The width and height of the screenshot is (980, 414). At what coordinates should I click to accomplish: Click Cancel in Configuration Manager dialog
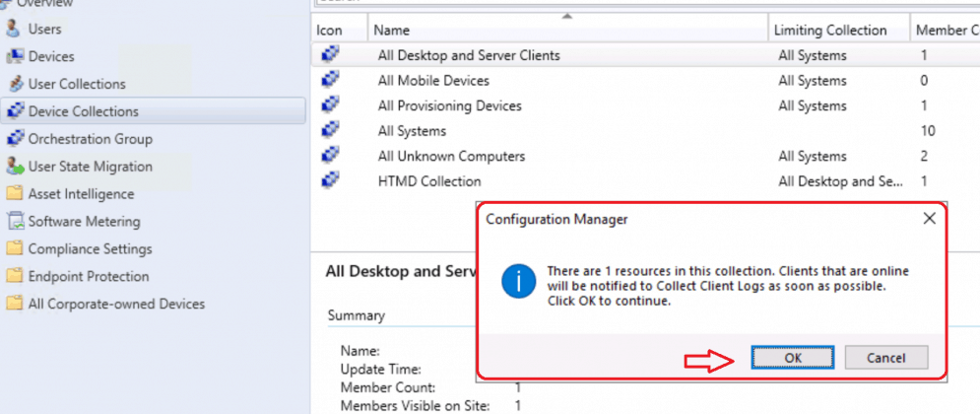point(886,358)
